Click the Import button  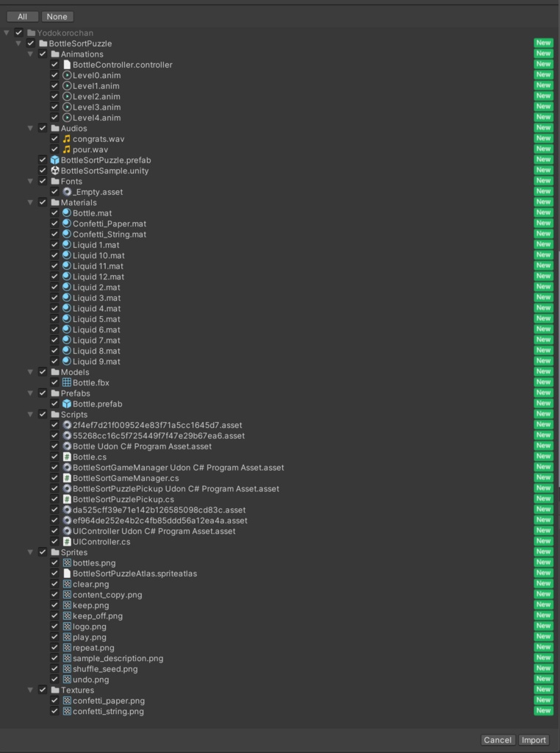(534, 740)
